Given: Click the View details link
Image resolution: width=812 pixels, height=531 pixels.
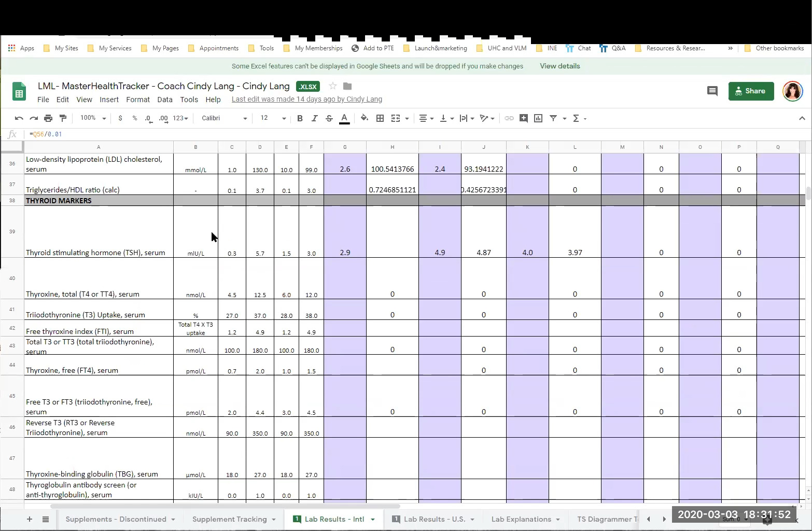Looking at the screenshot, I should pyautogui.click(x=559, y=66).
